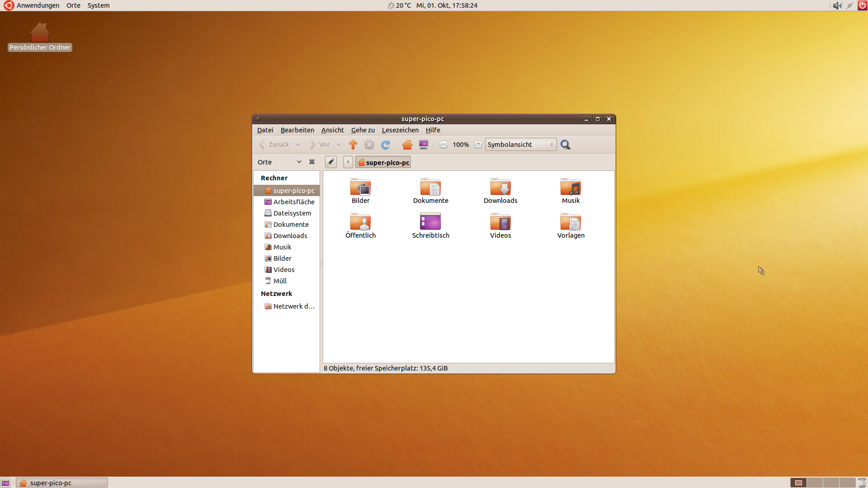
Task: Switch to the second workspace
Action: point(815,483)
